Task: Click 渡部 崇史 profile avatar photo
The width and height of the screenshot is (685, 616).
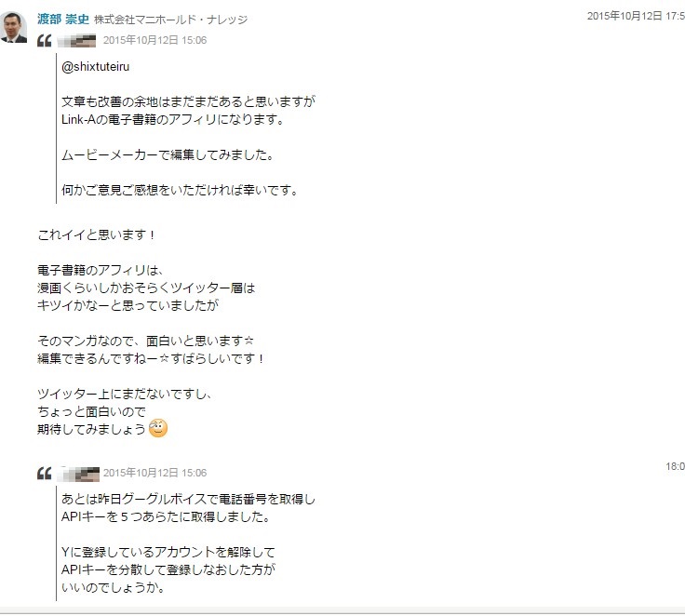Action: coord(14,27)
